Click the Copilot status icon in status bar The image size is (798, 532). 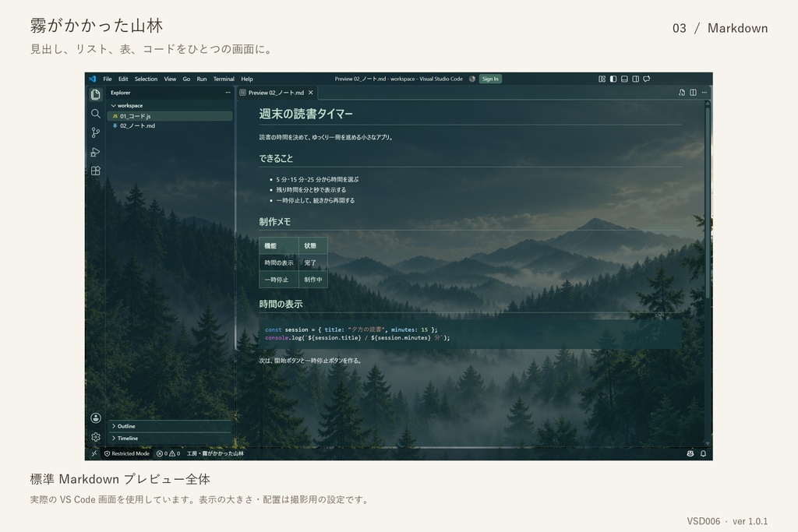[x=690, y=453]
